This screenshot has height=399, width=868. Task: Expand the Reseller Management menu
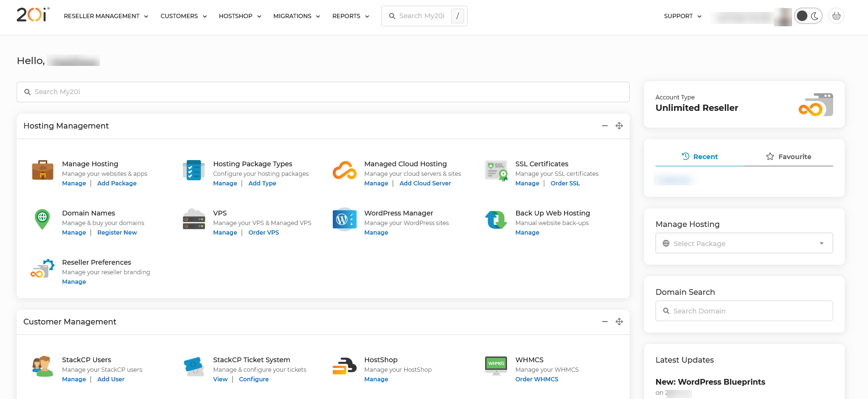click(x=106, y=16)
